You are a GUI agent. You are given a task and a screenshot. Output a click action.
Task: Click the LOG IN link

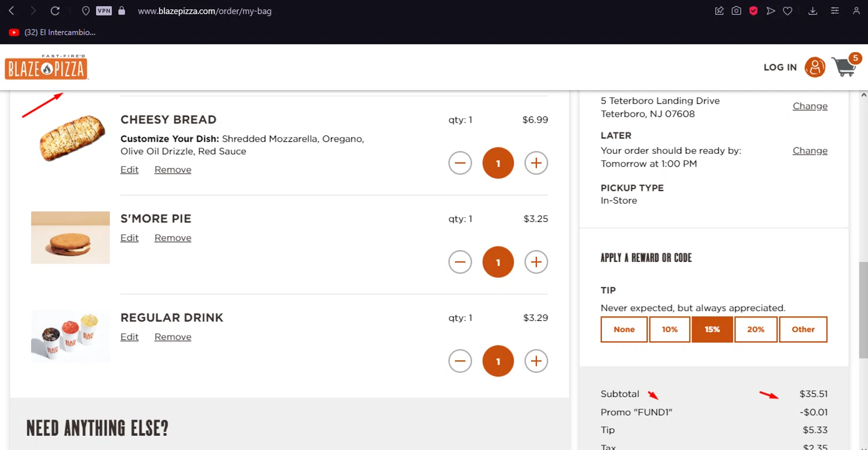[x=780, y=67]
